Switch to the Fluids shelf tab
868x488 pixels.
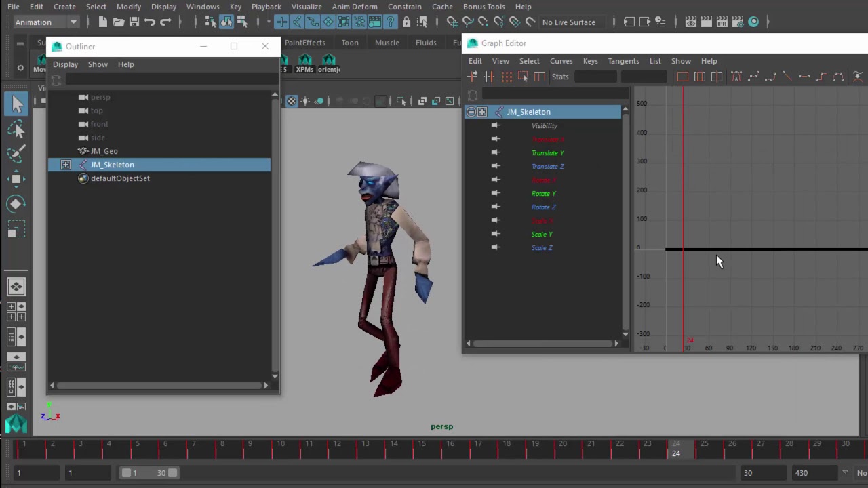426,43
